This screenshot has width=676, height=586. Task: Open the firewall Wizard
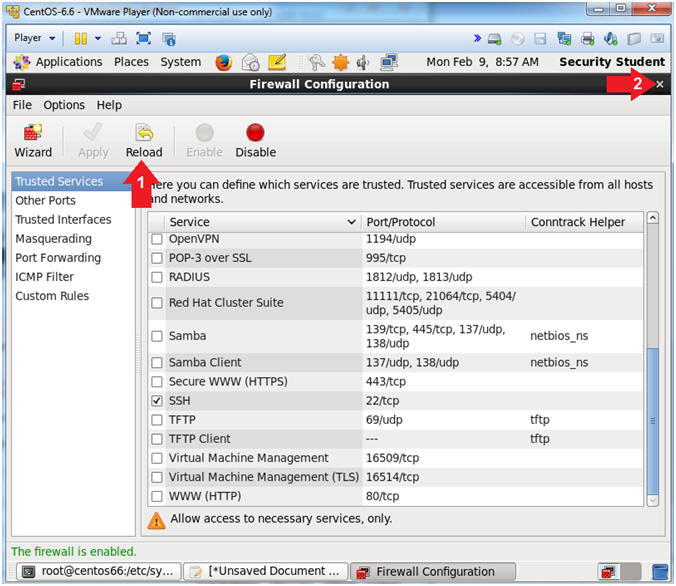point(33,141)
